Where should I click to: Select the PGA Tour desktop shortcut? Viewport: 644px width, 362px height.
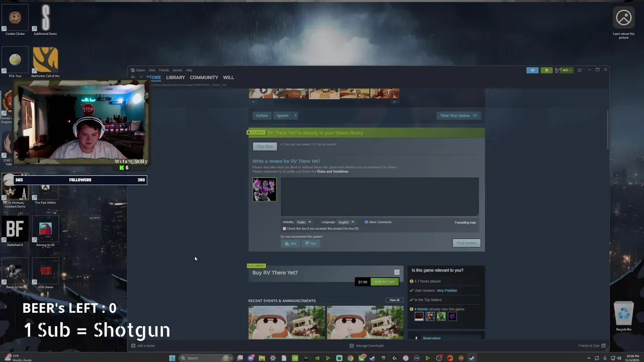[x=15, y=63]
